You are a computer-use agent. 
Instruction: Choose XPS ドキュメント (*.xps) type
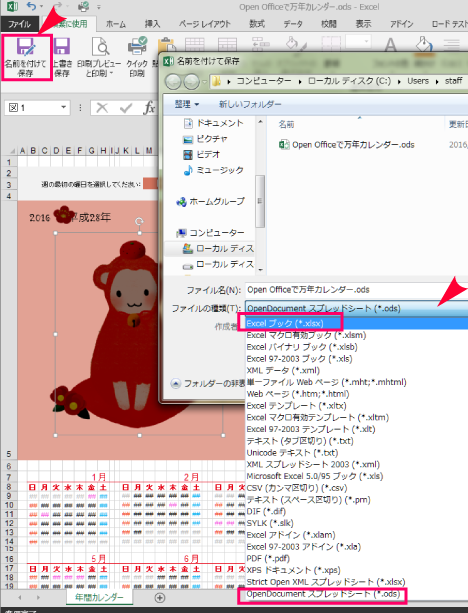coord(293,570)
